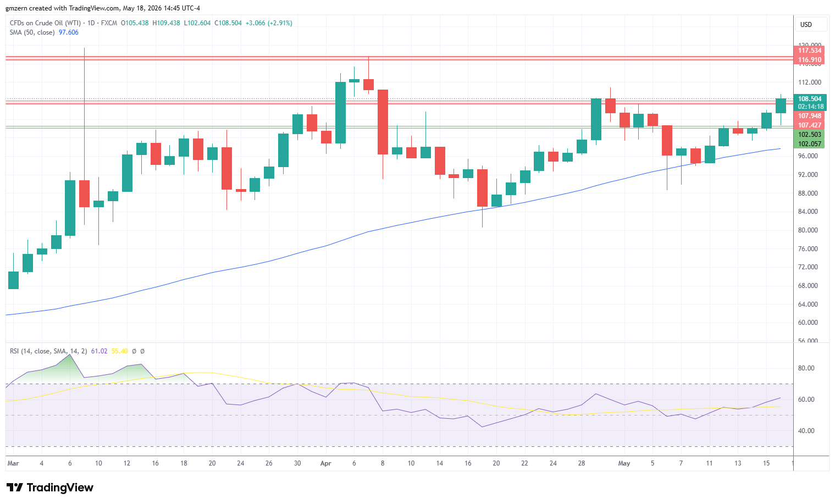
Task: Click the May label on time axis
Action: pos(624,463)
